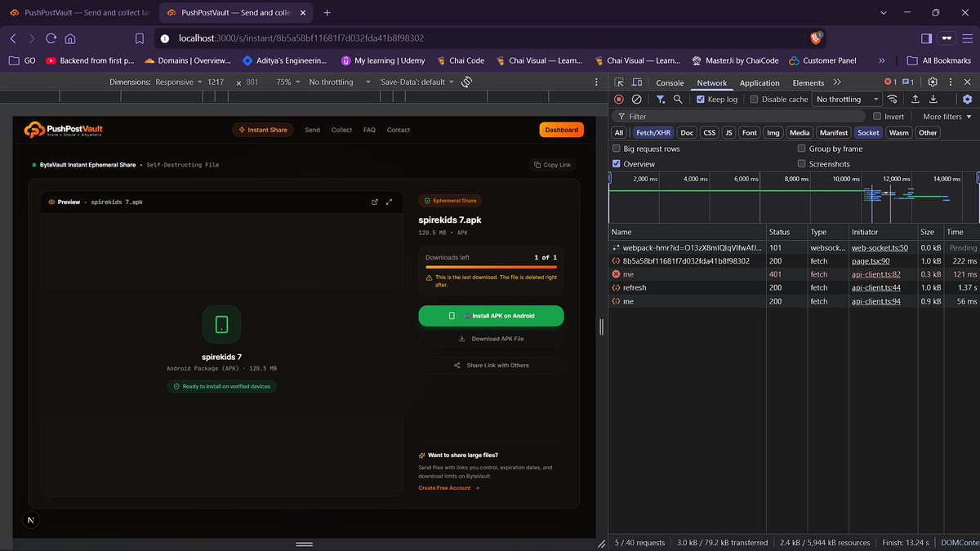Import HAR file upload icon
980x551 pixels.
coord(915,99)
